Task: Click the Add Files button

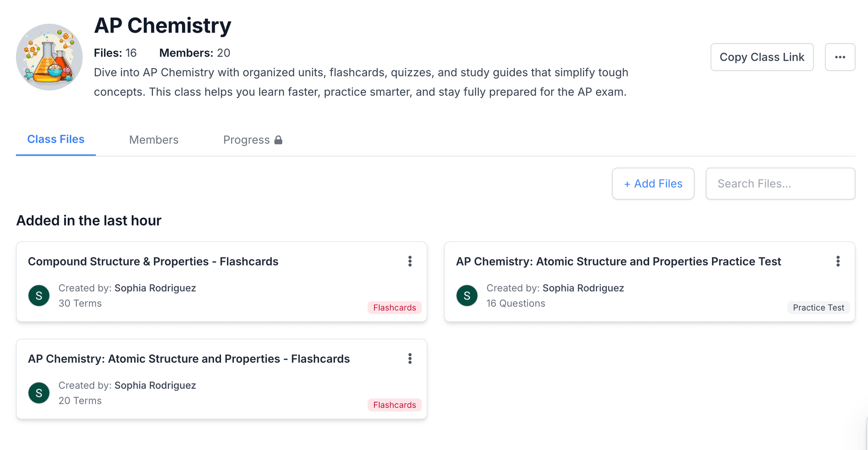Action: 653,184
